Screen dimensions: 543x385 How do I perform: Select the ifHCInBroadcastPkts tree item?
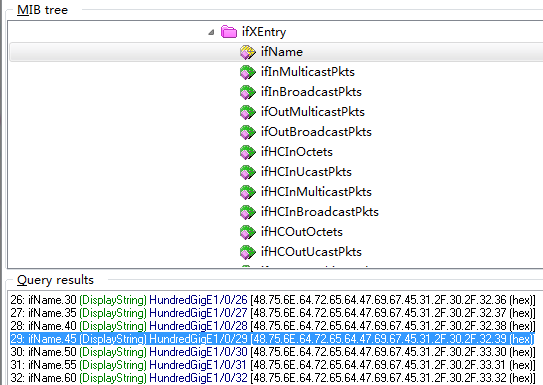tap(320, 212)
